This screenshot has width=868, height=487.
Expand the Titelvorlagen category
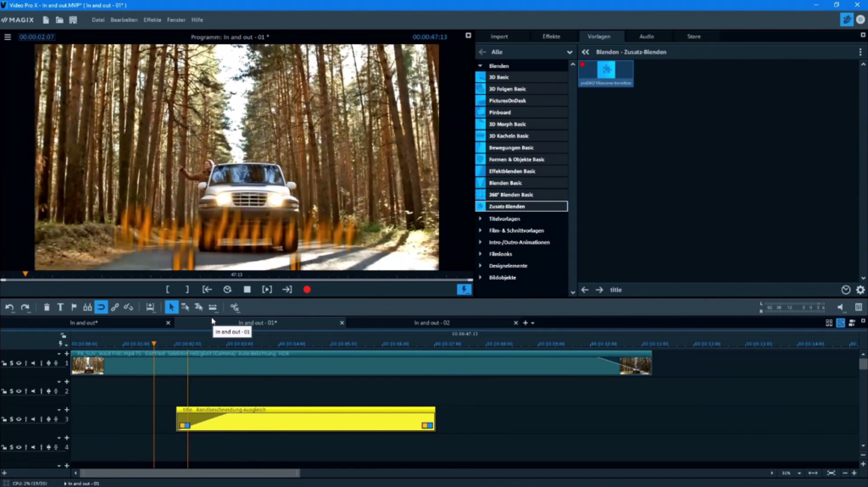coord(481,219)
